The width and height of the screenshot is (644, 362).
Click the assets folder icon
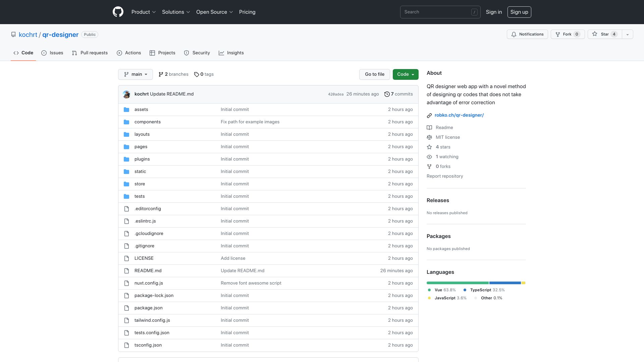(126, 110)
